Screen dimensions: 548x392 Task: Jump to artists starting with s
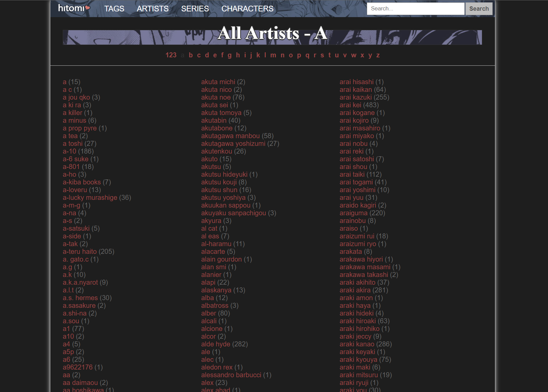(x=322, y=55)
